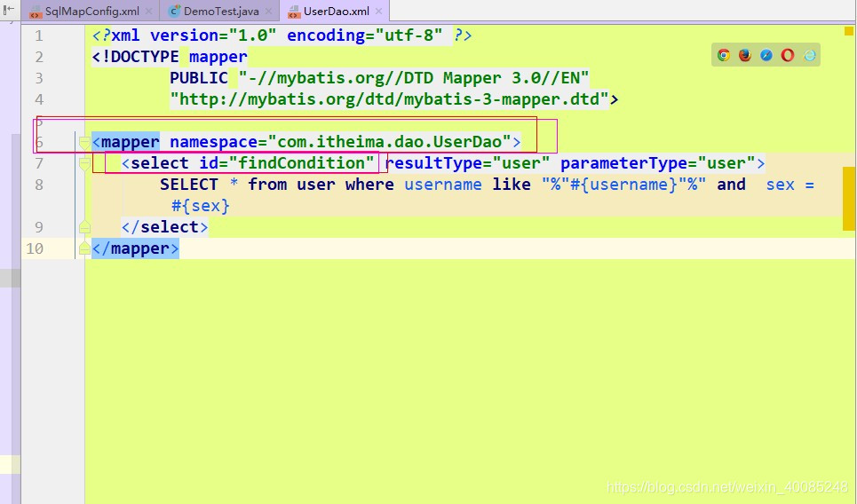
Task: Click the "com.itheima.dao.UserDao" namespace value
Action: coord(389,142)
